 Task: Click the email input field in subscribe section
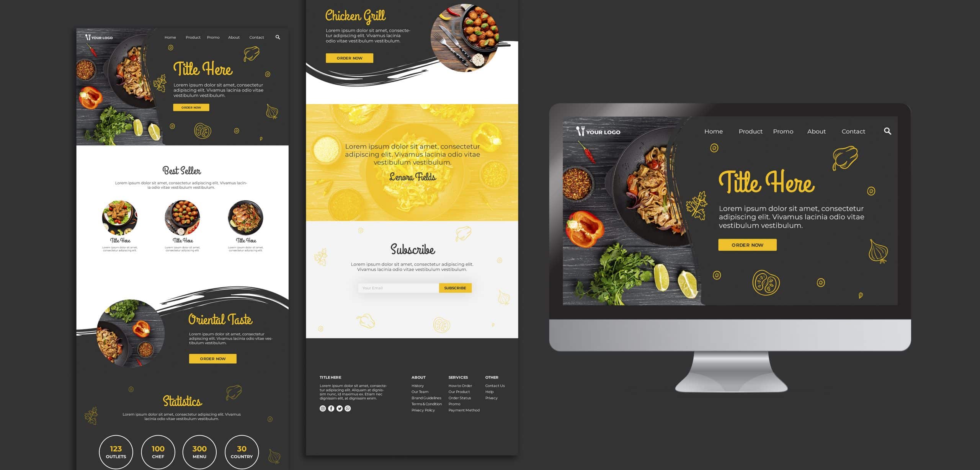coord(397,287)
